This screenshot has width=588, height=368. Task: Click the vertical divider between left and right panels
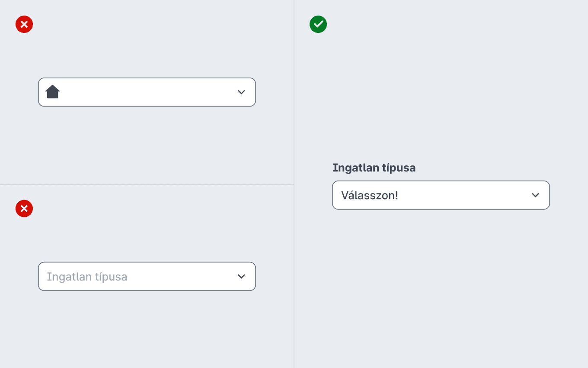tap(294, 184)
